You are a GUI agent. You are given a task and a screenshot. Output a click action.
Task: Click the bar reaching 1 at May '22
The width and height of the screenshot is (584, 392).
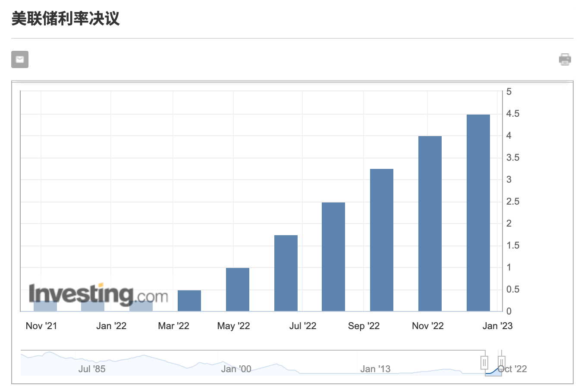click(238, 289)
